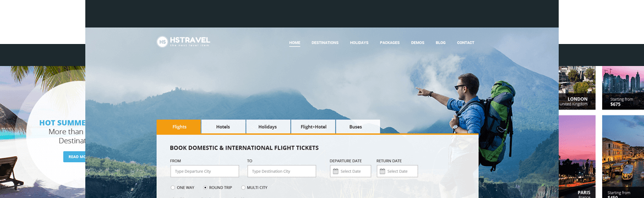Click the Type Destination City field
This screenshot has height=198, width=644.
[282, 171]
